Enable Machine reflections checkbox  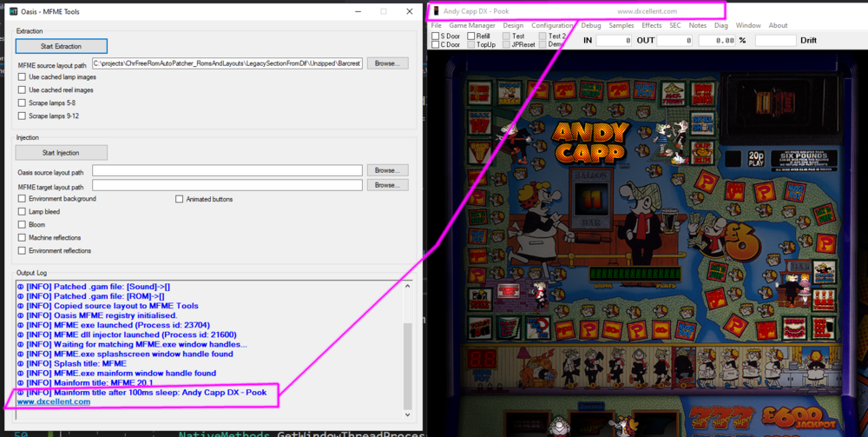click(23, 237)
